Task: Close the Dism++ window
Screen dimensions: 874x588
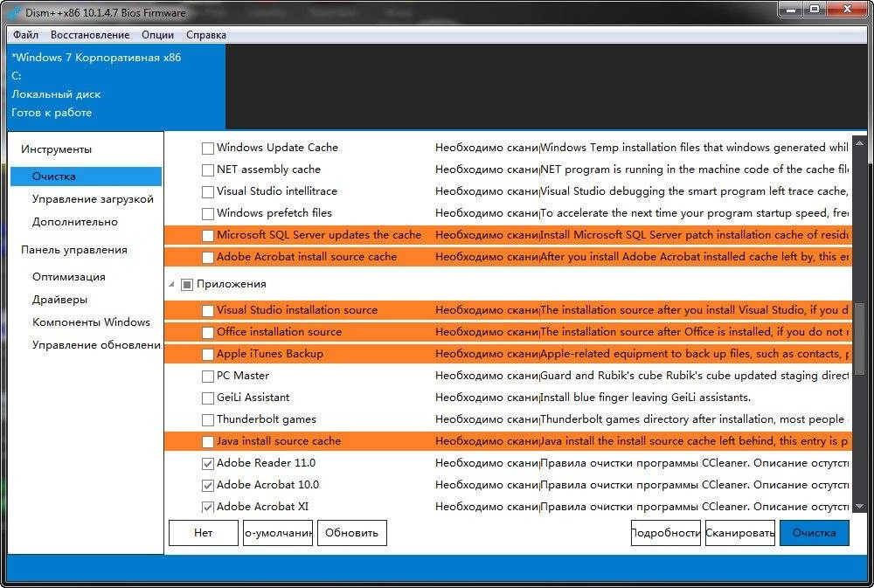Action: coord(847,9)
